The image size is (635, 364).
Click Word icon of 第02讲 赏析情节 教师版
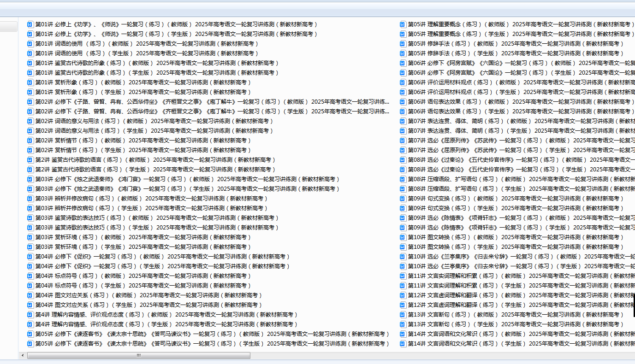(30, 140)
